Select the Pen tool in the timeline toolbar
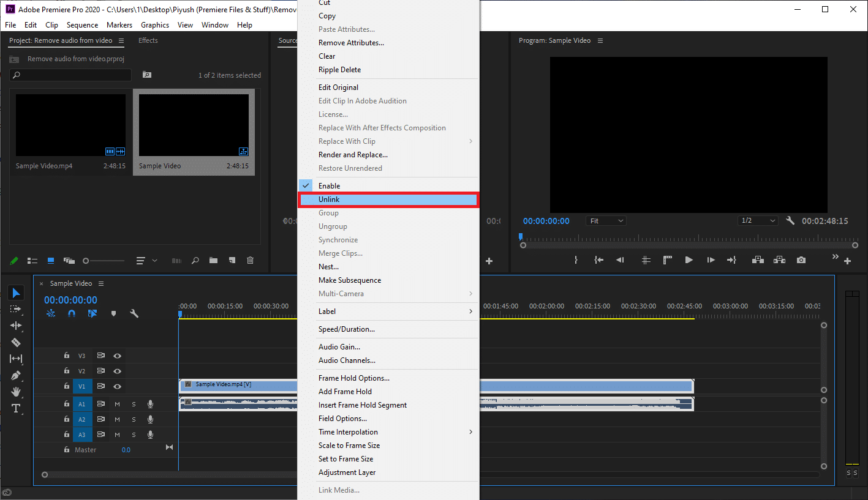This screenshot has width=868, height=500. [x=15, y=375]
